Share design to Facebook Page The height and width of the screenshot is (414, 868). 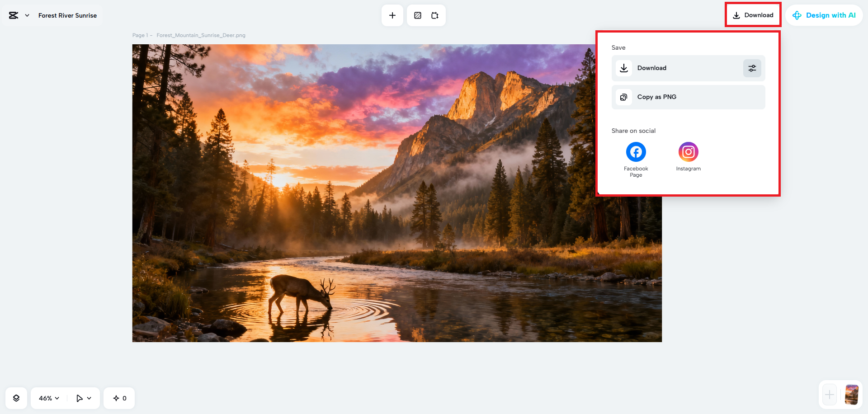[636, 151]
